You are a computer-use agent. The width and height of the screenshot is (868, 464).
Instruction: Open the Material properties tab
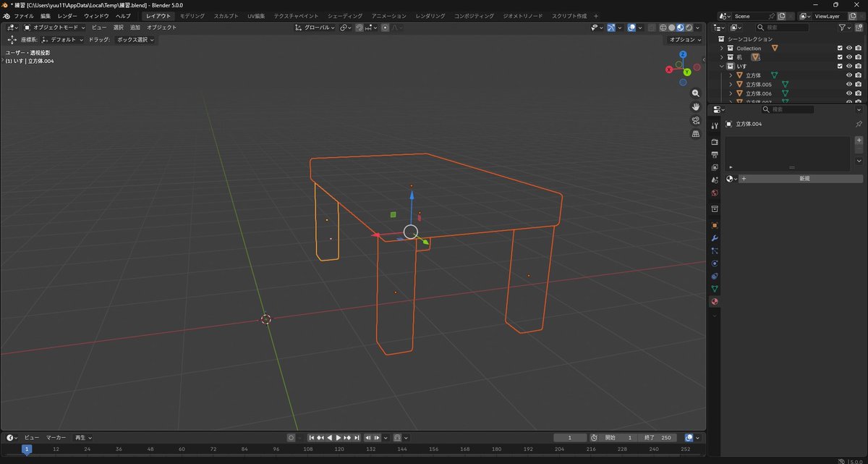pyautogui.click(x=715, y=301)
